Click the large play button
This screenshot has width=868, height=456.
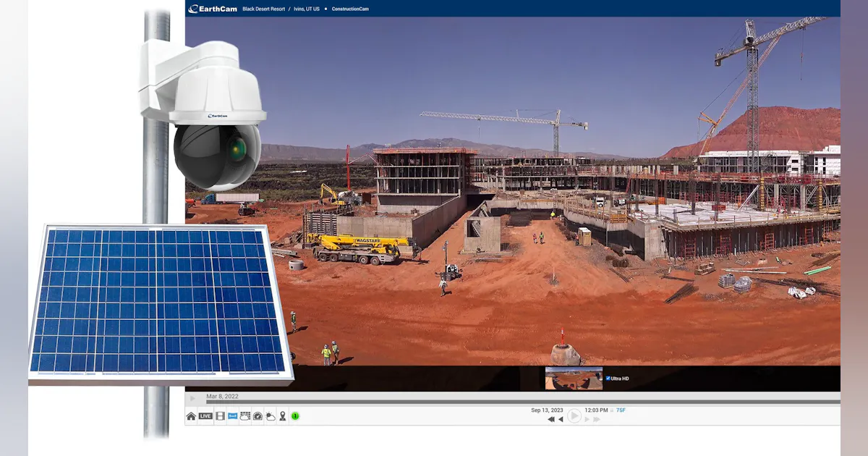(574, 416)
